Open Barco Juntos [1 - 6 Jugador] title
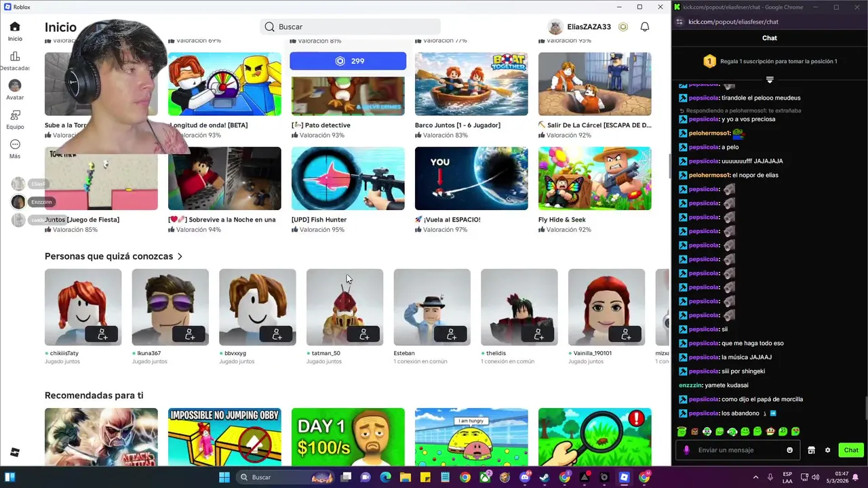The image size is (868, 488). coord(458,125)
